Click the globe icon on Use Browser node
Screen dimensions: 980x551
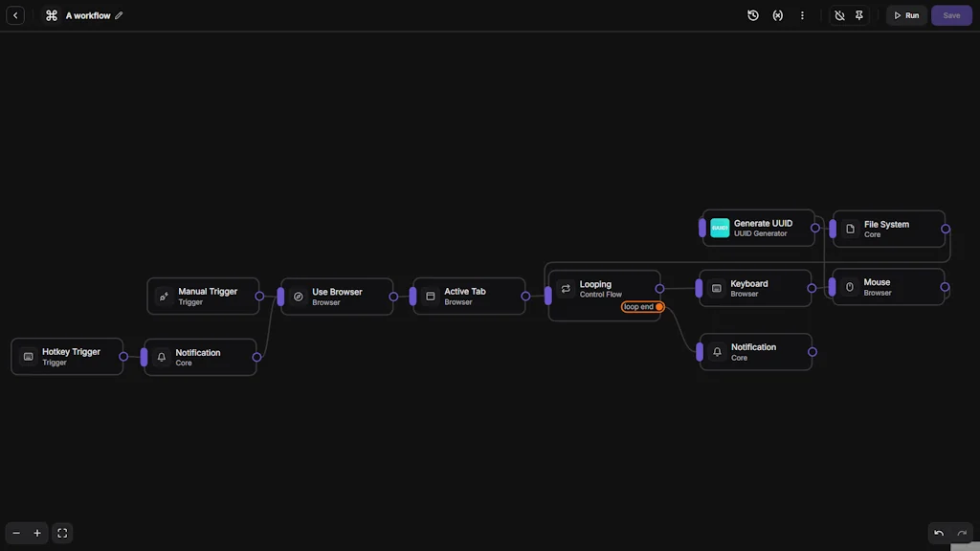click(298, 297)
